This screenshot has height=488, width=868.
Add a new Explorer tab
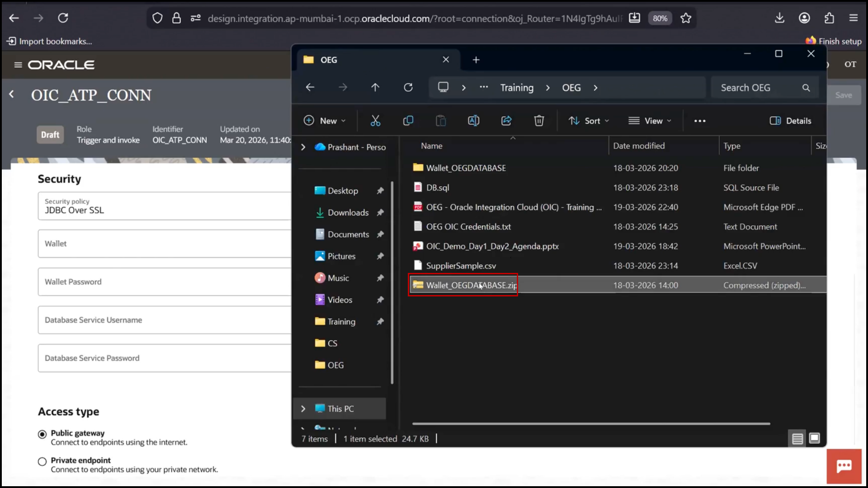pos(476,60)
